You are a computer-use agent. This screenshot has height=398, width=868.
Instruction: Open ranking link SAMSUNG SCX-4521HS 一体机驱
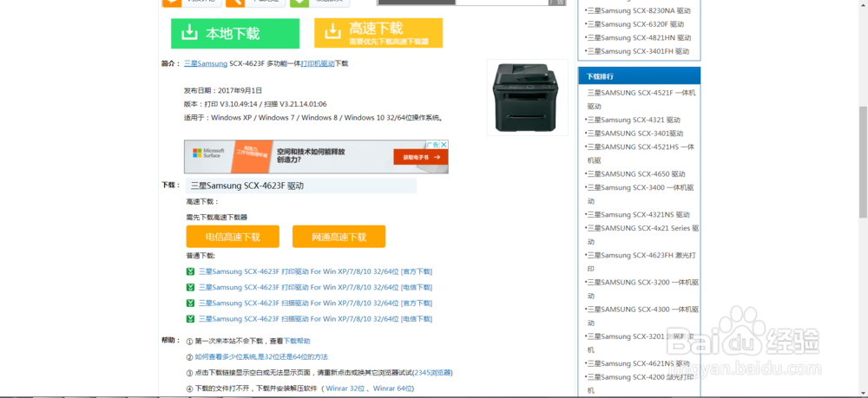(641, 153)
